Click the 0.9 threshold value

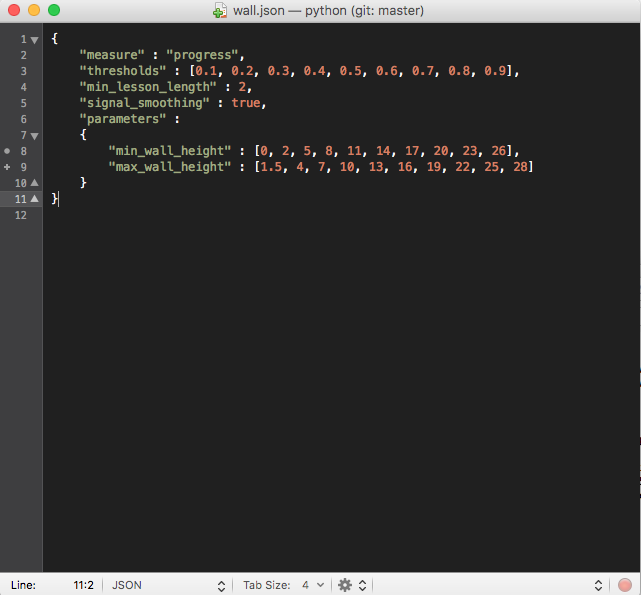coord(495,71)
